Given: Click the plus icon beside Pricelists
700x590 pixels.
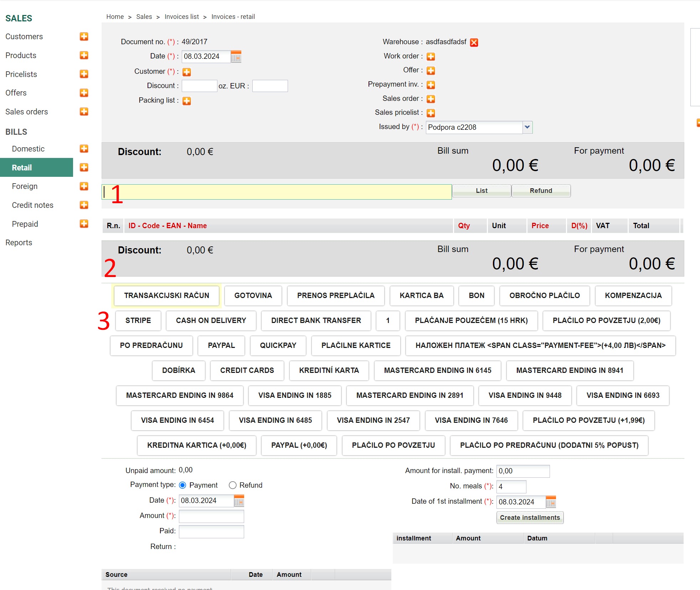Looking at the screenshot, I should 84,74.
